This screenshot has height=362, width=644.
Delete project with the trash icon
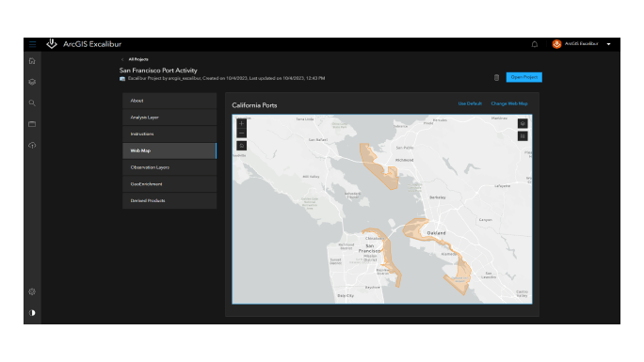(496, 77)
